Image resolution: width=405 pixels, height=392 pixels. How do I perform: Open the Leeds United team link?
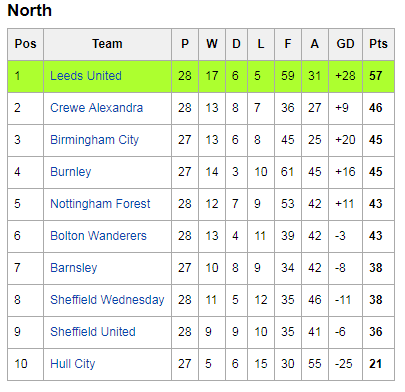86,76
